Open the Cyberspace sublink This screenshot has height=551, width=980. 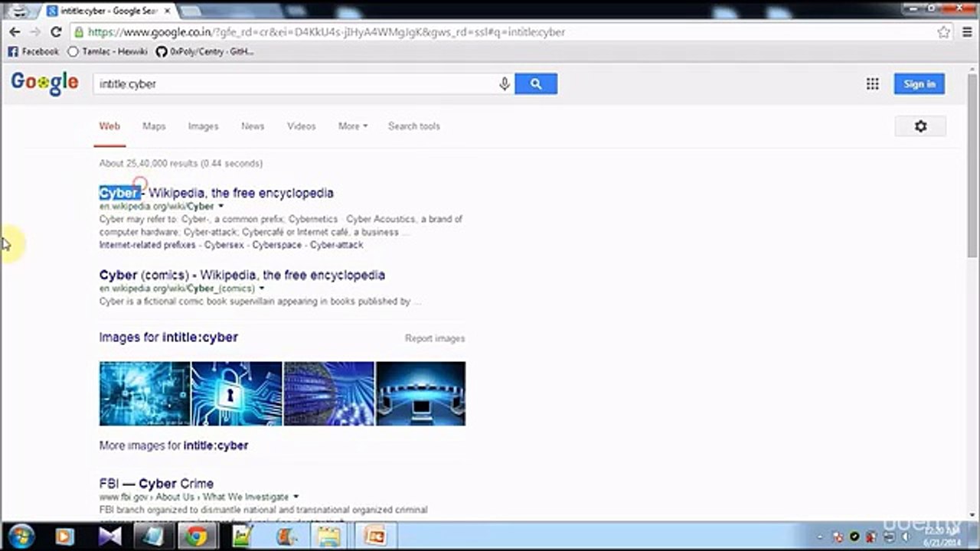[277, 245]
